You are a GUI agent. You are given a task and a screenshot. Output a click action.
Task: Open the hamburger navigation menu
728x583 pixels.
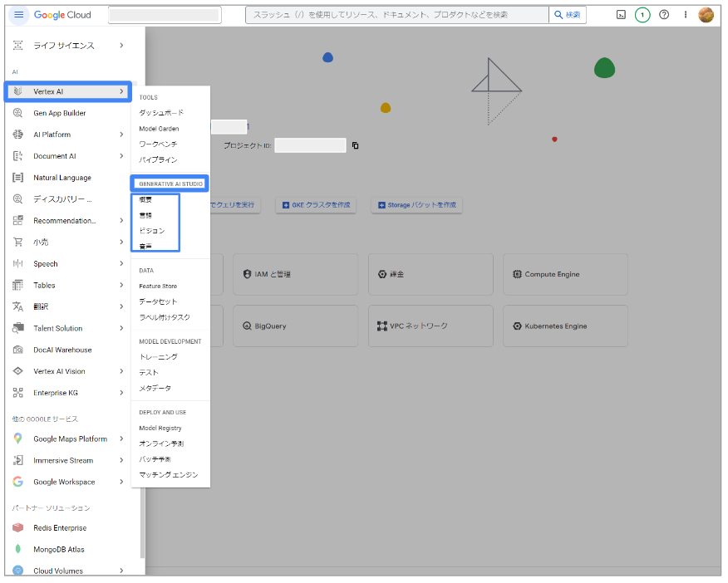pyautogui.click(x=17, y=14)
